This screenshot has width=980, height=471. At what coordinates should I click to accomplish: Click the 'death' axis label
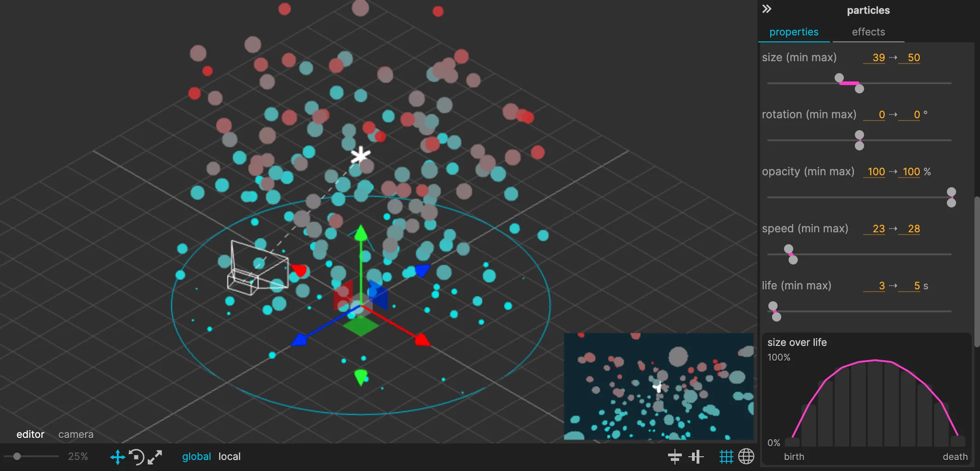pos(955,457)
